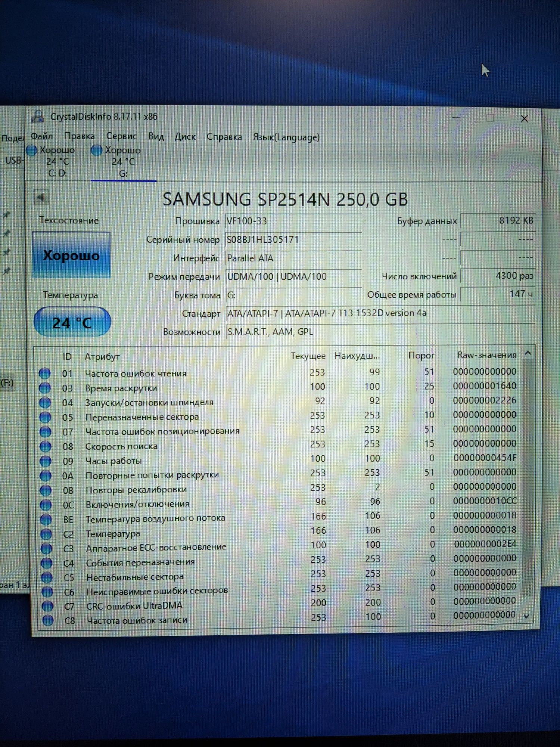Click the 4300 раз power-on count value
Screen dimensions: 560x747
coord(498,276)
